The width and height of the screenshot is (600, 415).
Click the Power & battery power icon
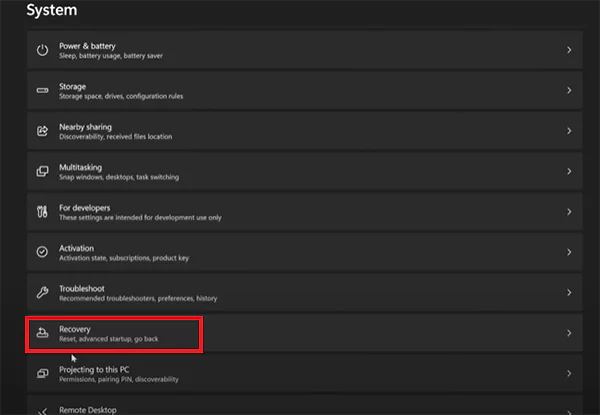42,50
